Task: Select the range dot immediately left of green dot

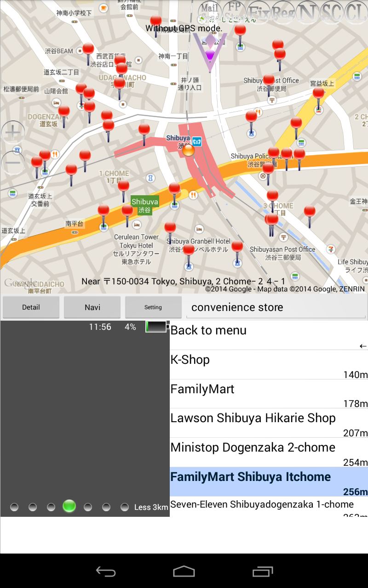Action: 51,507
